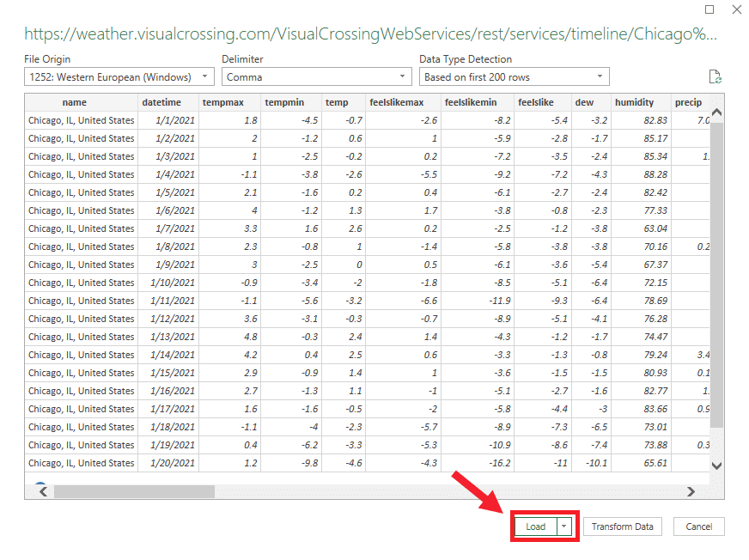Image resolution: width=749 pixels, height=560 pixels.
Task: Select the precip column header
Action: (x=688, y=102)
